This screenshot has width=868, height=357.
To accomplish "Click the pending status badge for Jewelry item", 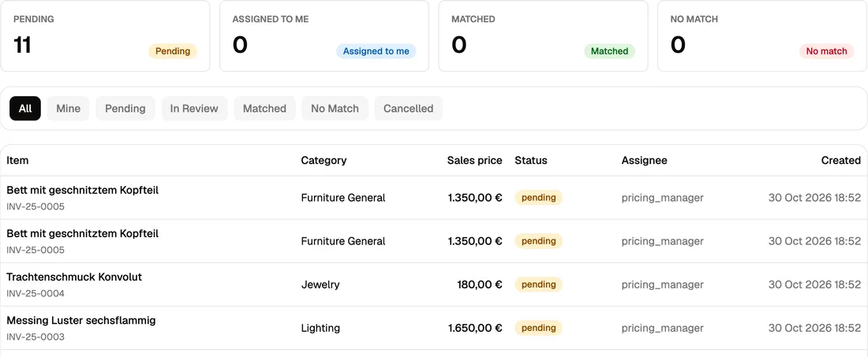I will point(539,284).
